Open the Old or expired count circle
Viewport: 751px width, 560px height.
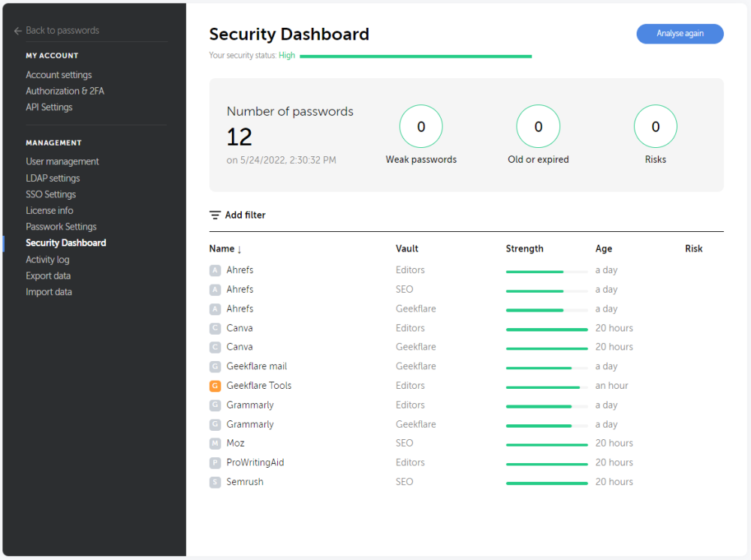point(538,127)
